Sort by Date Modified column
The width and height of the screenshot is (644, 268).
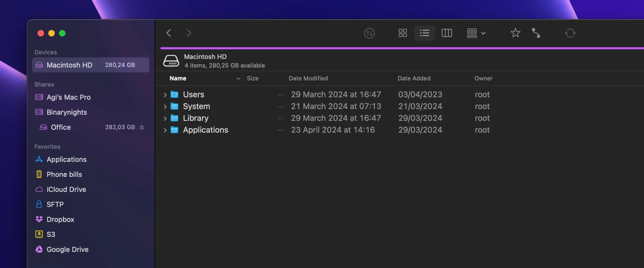[x=308, y=78]
